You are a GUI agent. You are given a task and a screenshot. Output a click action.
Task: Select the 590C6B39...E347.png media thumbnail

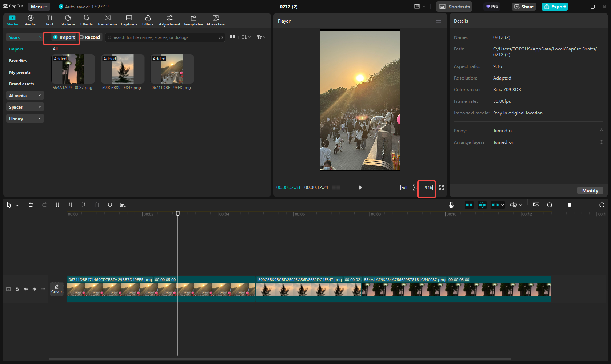pyautogui.click(x=123, y=69)
